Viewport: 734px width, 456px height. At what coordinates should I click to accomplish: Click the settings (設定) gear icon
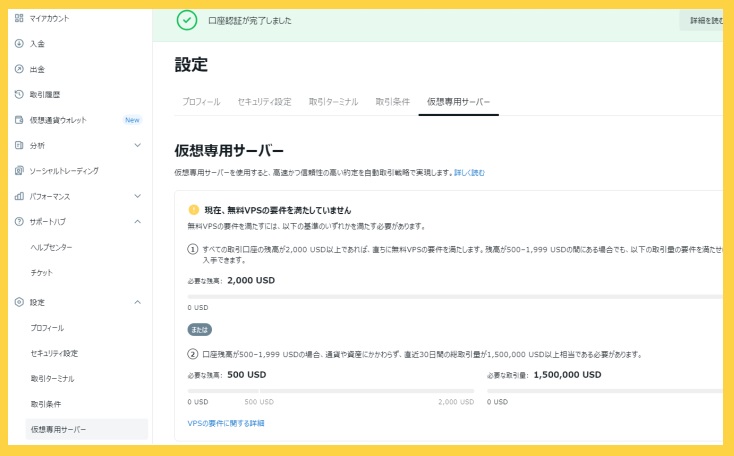(x=19, y=302)
